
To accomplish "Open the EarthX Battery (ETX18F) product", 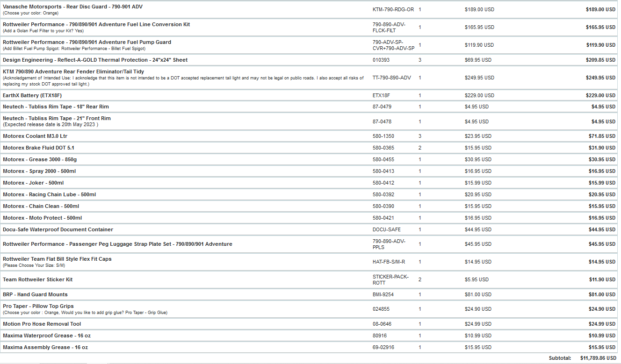I will (32, 95).
